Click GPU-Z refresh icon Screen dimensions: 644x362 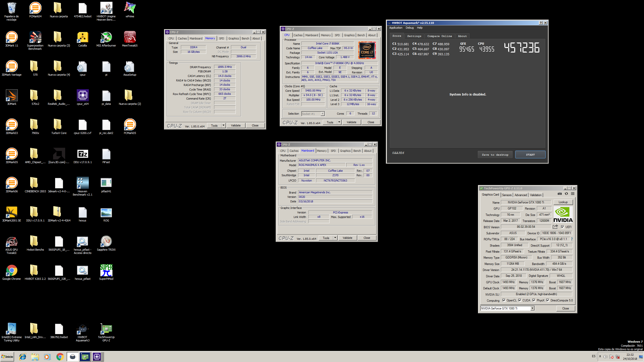(x=566, y=194)
